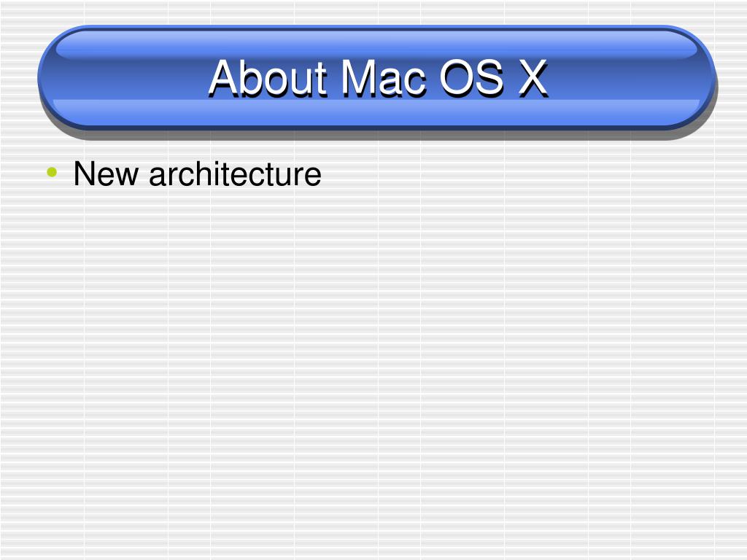Image resolution: width=747 pixels, height=560 pixels.
Task: Click the capital "N" of New
Action: (x=85, y=174)
